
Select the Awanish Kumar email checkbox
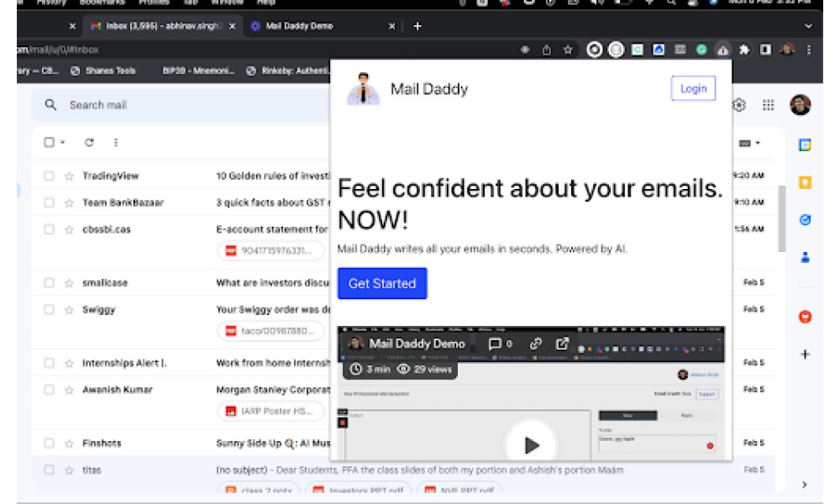(x=49, y=390)
